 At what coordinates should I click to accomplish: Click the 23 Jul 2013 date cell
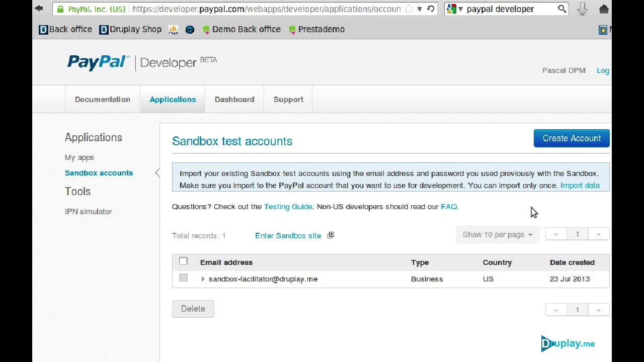tap(570, 279)
